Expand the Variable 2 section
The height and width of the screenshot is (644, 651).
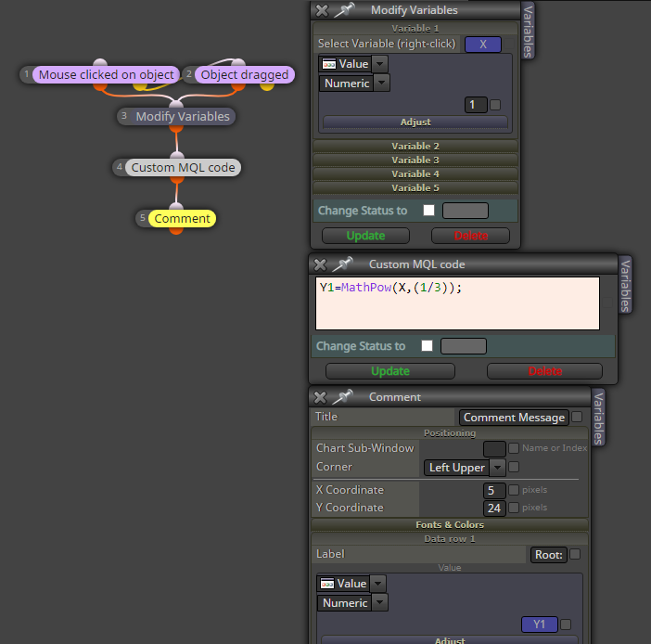tap(415, 147)
